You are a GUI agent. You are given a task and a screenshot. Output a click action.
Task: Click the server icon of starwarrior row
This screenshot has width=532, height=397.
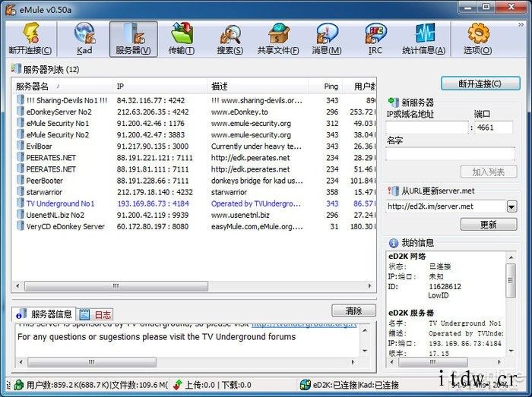click(21, 192)
